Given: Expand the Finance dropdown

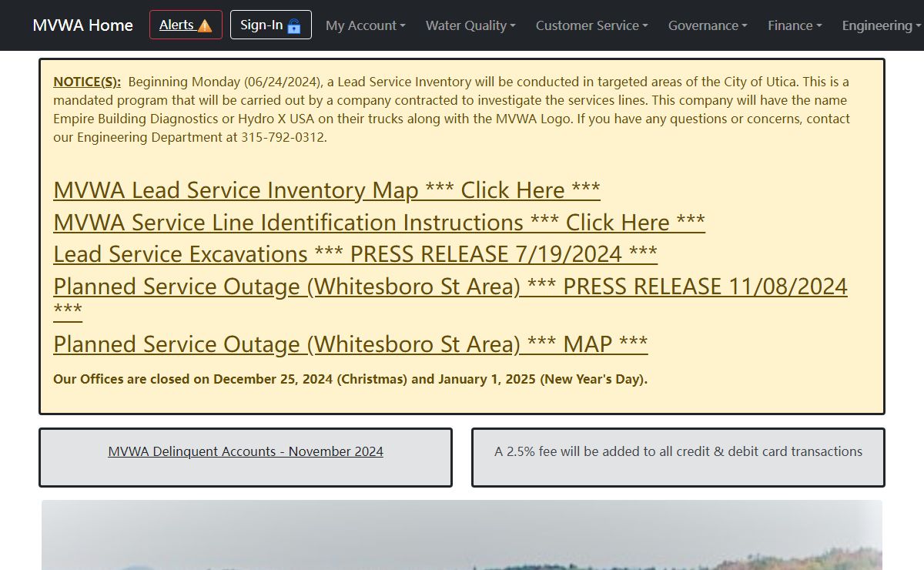Looking at the screenshot, I should point(795,25).
